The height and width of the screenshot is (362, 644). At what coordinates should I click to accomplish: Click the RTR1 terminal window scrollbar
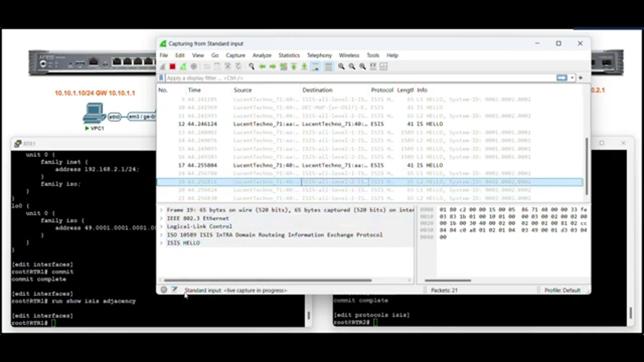pyautogui.click(x=308, y=316)
